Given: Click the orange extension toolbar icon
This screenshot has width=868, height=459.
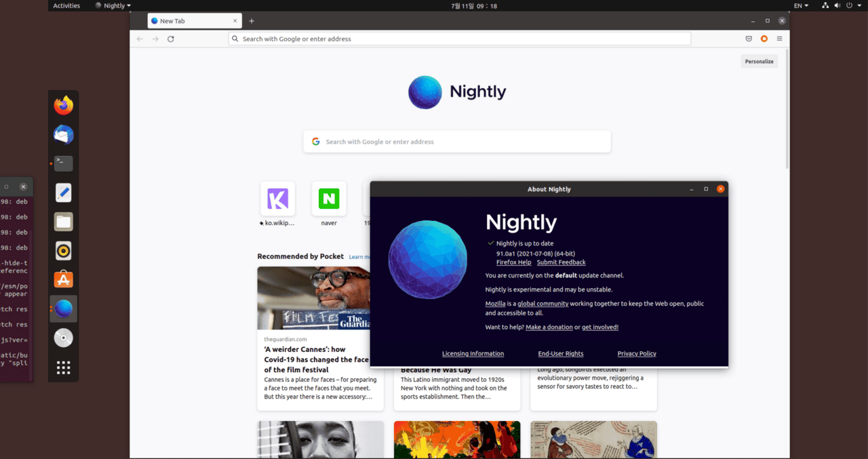Looking at the screenshot, I should (x=764, y=39).
